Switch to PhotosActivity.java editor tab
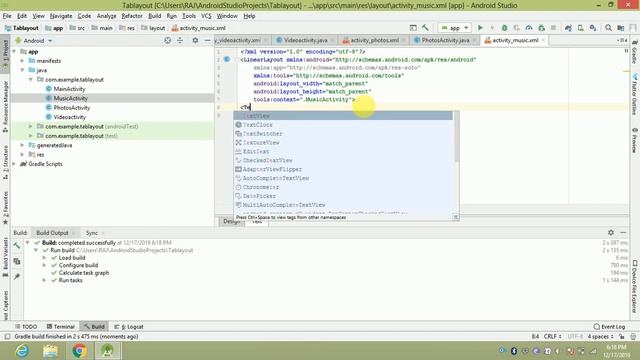This screenshot has width=640, height=360. click(445, 40)
